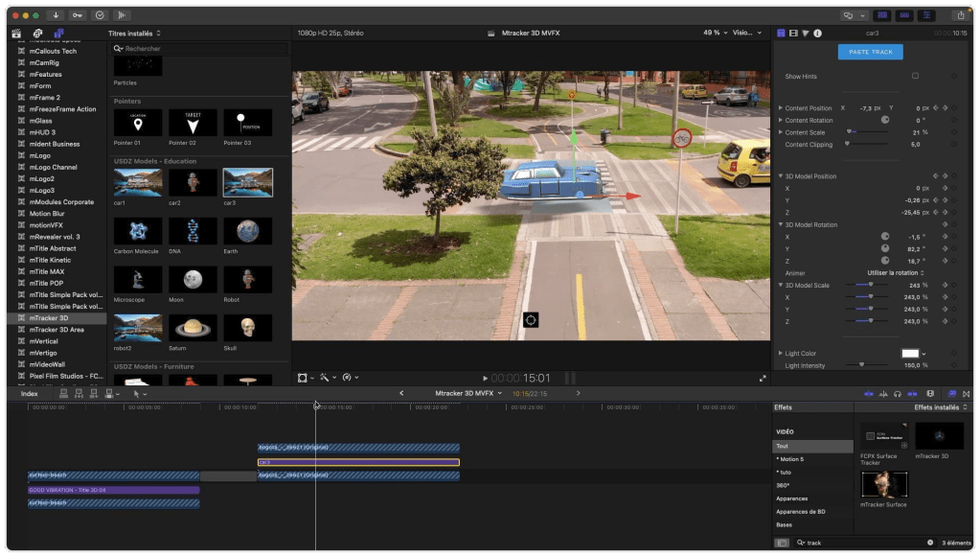The height and width of the screenshot is (556, 980).
Task: Open the Titles and Generators sidebar icon
Action: (59, 32)
